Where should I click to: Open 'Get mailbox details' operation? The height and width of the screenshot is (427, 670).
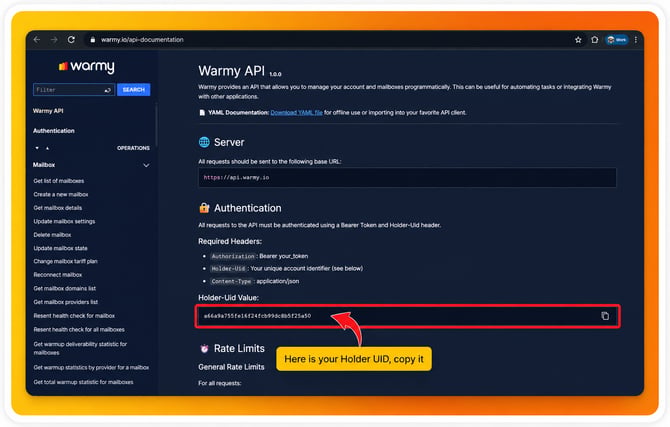[x=58, y=208]
